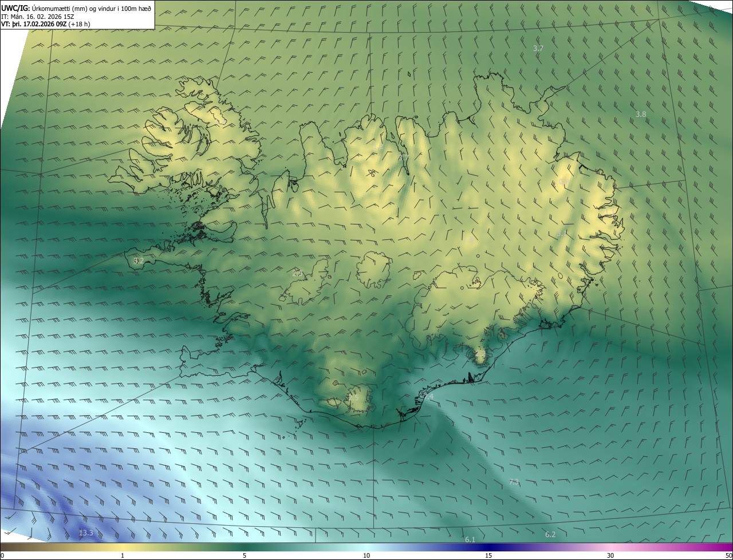The height and width of the screenshot is (560, 733).
Task: Click the color scale tick label 15
Action: coord(488,555)
